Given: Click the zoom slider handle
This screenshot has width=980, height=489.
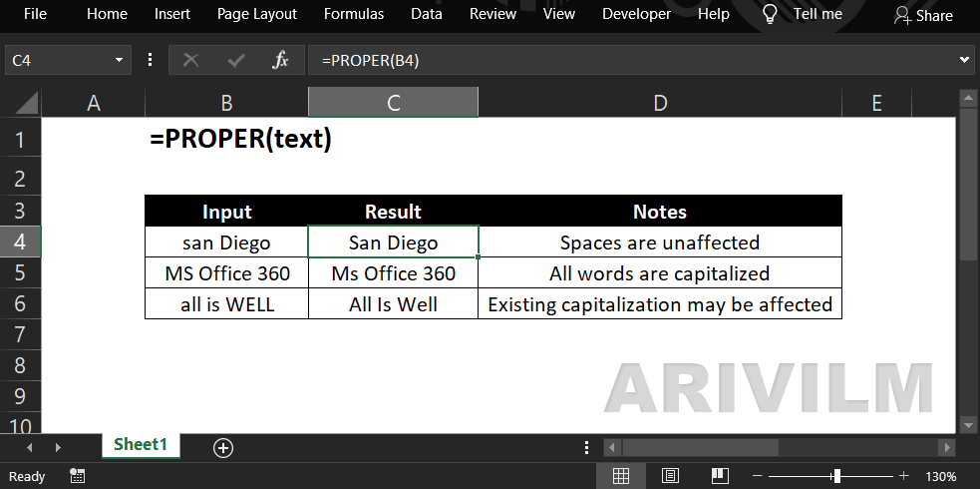Looking at the screenshot, I should point(836,476).
